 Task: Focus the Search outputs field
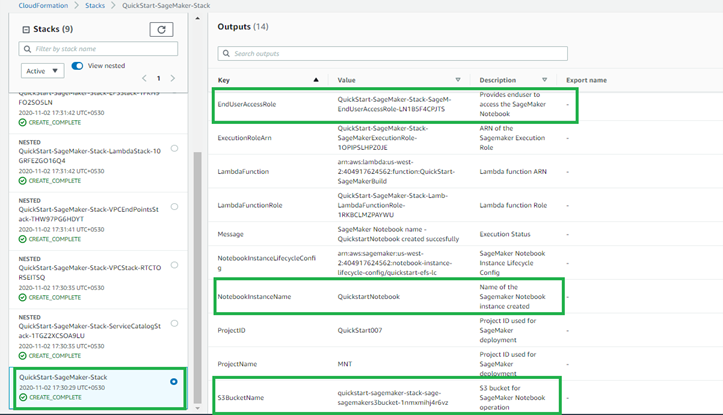coord(392,53)
